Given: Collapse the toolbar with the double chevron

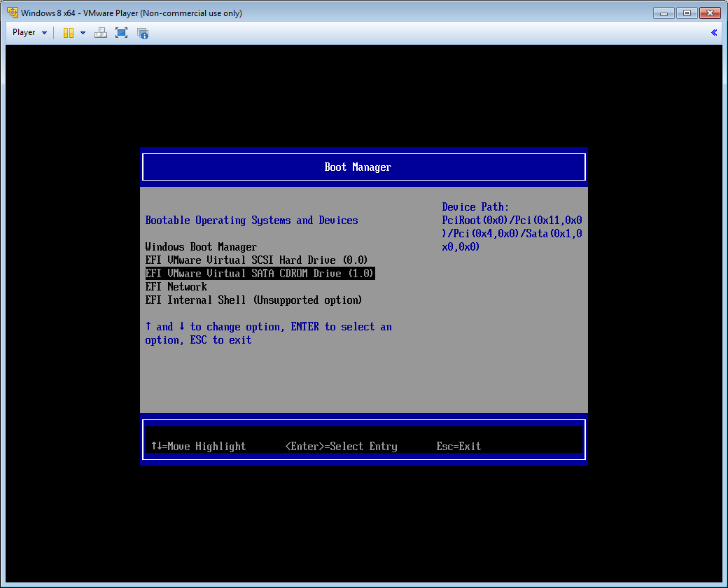Looking at the screenshot, I should point(714,32).
